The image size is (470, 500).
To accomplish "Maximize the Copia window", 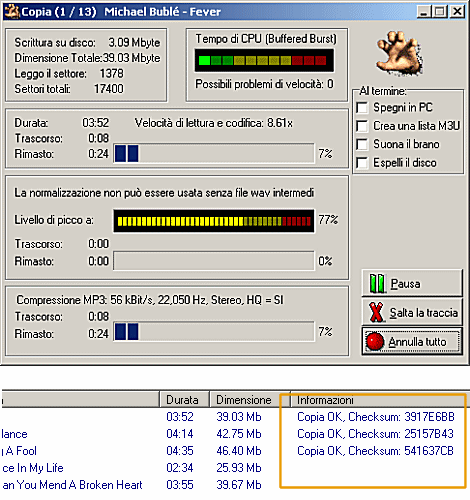I will point(440,12).
